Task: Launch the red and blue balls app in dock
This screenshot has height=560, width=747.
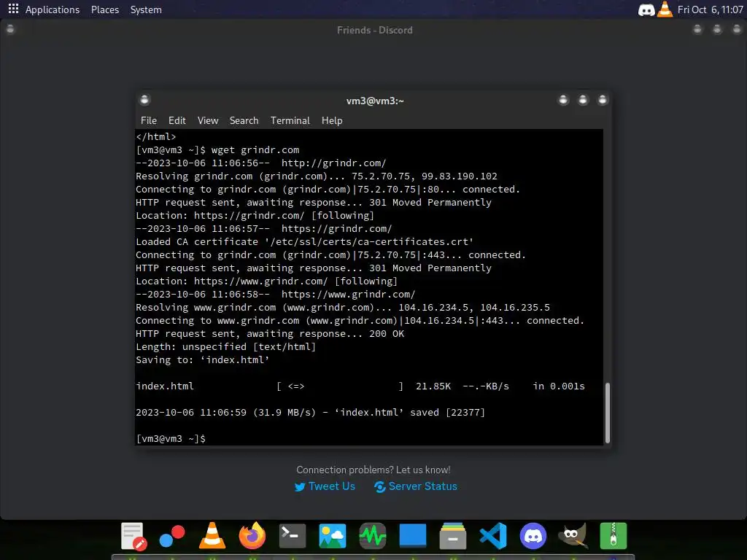Action: (x=172, y=536)
